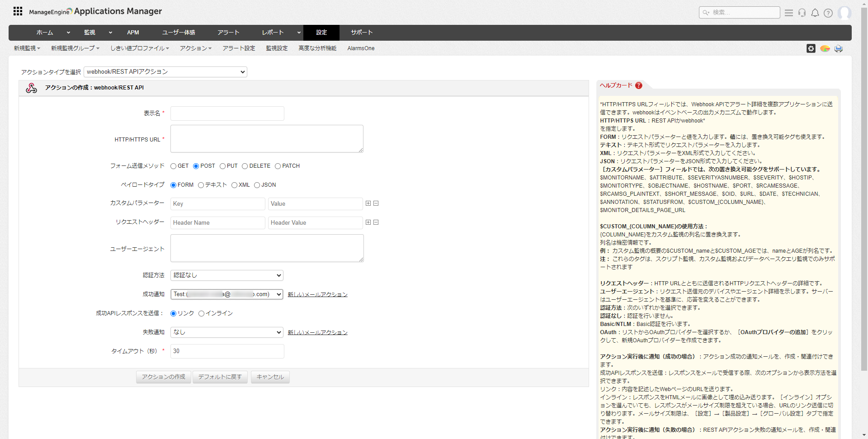Add a custom parameter row with plus icon
This screenshot has width=868, height=439.
pos(368,203)
